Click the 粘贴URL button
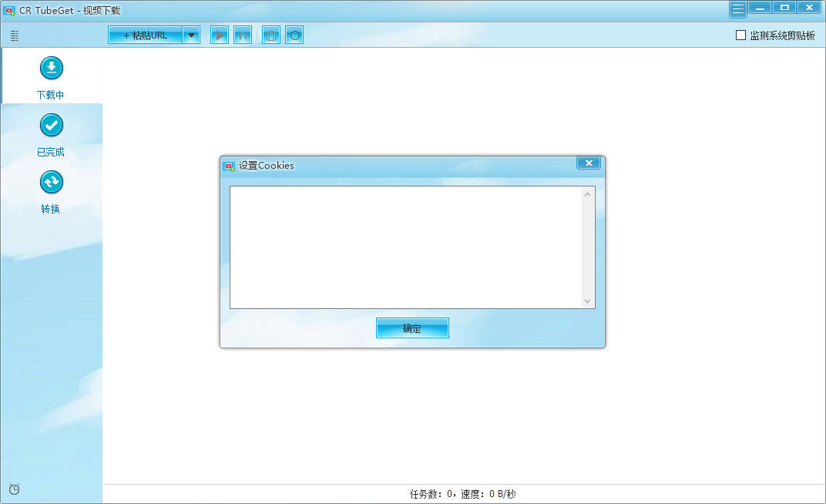This screenshot has width=826, height=504. pos(146,35)
